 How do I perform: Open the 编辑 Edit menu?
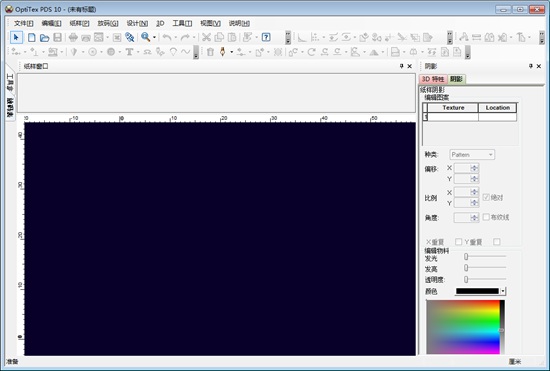click(x=51, y=23)
